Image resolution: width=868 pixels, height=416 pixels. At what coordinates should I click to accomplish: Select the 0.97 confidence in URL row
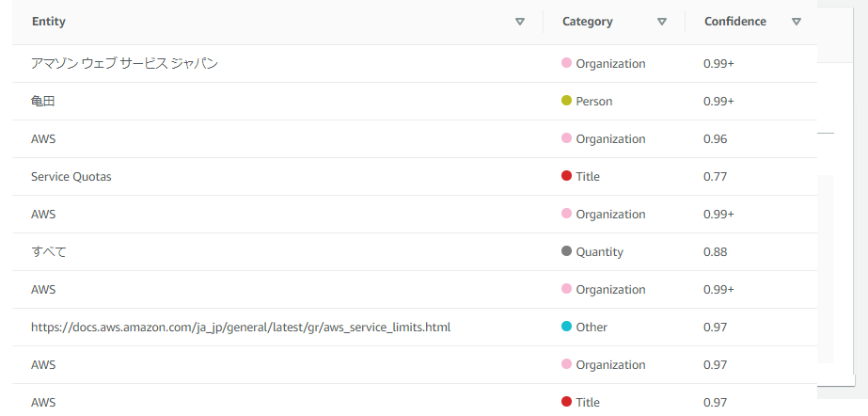click(716, 328)
